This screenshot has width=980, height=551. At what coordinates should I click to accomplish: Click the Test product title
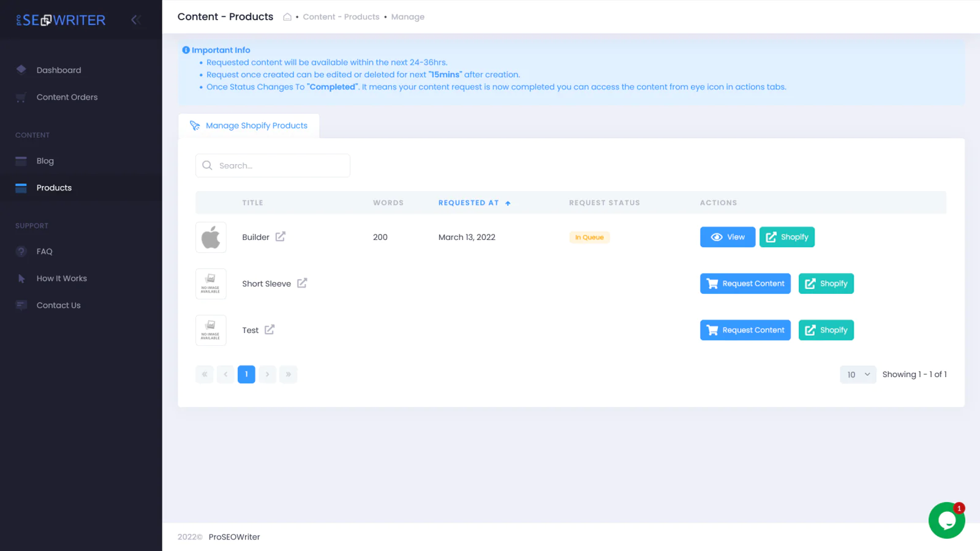(250, 330)
